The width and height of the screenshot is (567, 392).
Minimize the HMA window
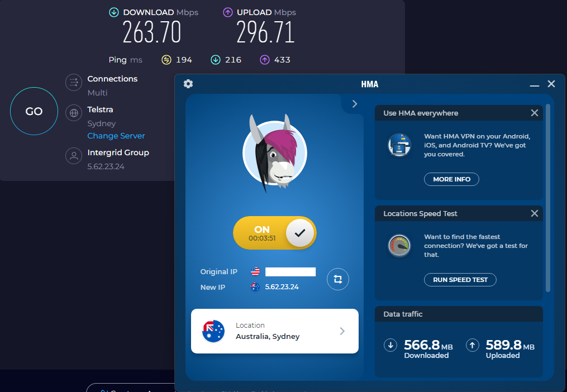tap(535, 85)
